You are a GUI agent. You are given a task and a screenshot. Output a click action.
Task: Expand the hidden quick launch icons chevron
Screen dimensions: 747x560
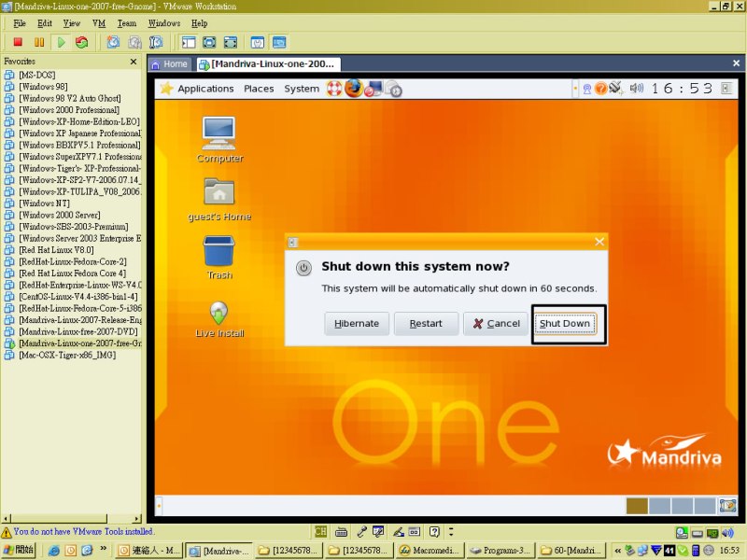tap(103, 549)
